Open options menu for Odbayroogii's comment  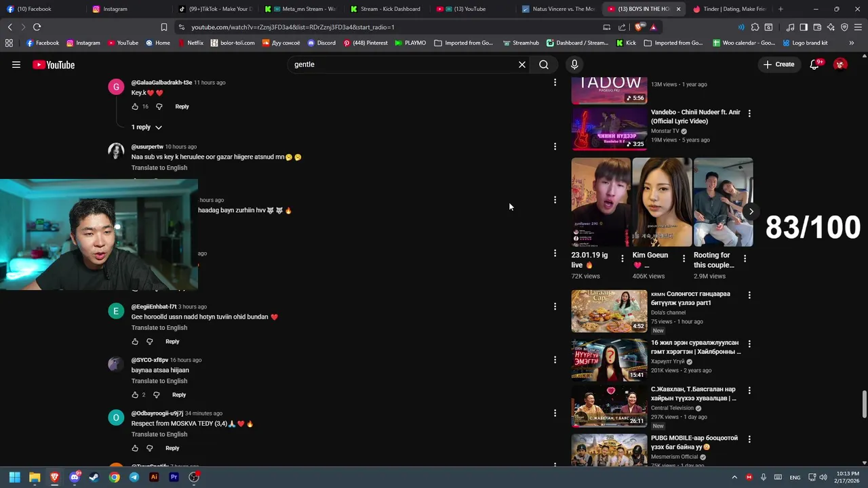point(555,413)
